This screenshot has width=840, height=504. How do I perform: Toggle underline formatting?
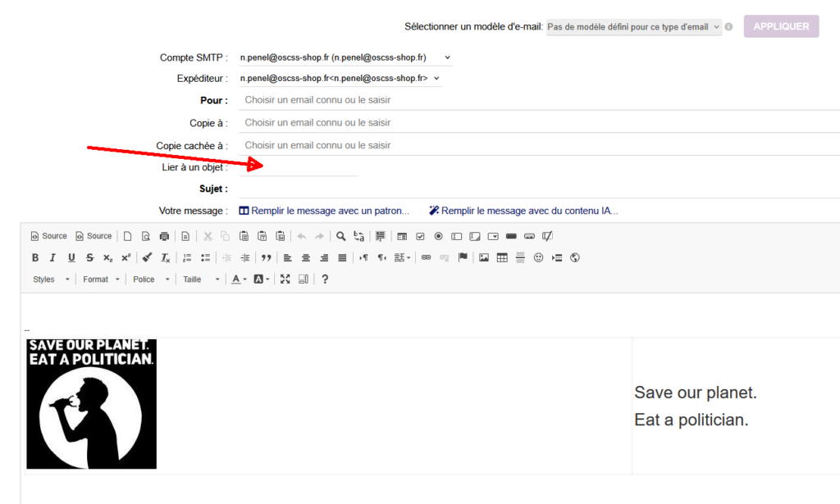coord(71,257)
